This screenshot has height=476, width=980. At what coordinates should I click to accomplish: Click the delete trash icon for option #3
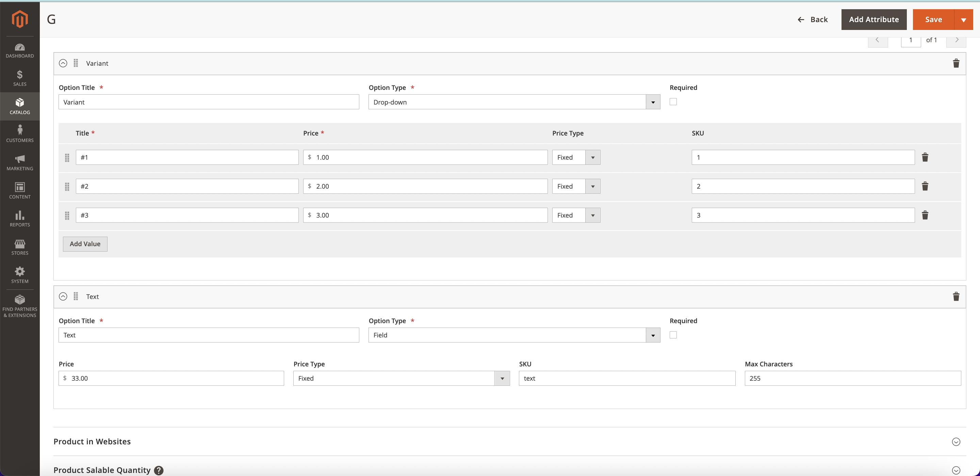pos(925,215)
